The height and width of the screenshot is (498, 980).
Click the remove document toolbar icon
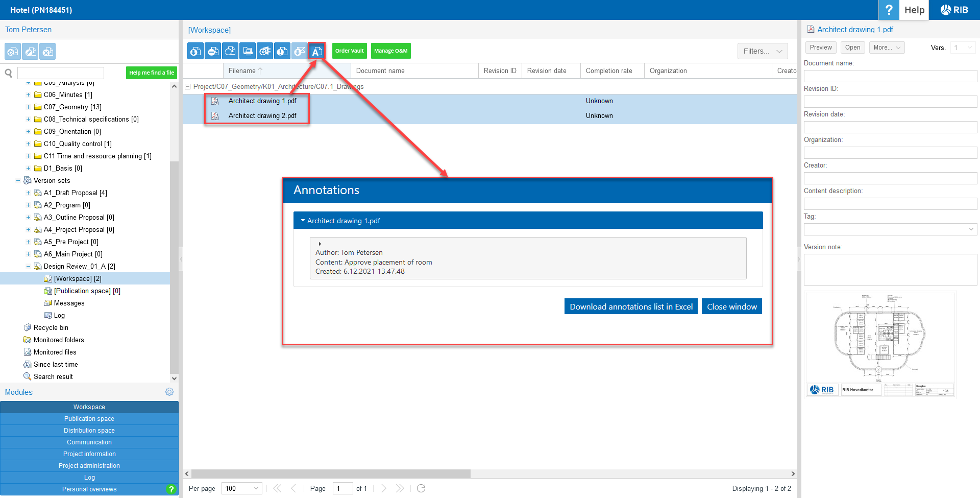[x=213, y=51]
